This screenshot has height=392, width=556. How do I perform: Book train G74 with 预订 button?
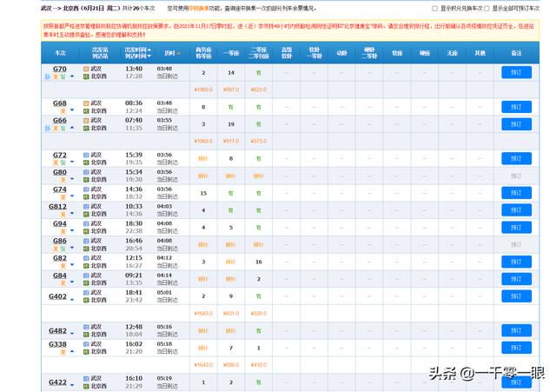(x=516, y=193)
